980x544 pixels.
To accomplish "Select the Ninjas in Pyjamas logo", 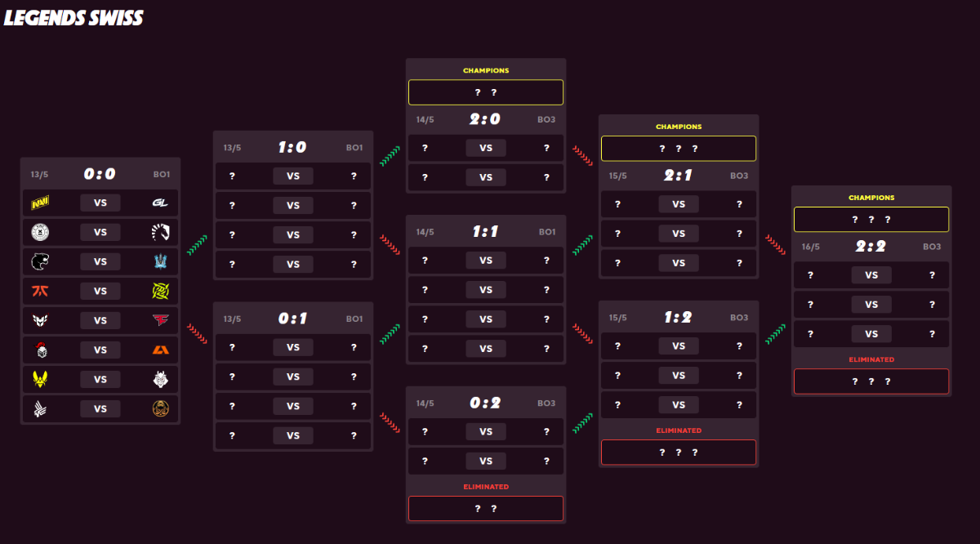I will tap(160, 292).
